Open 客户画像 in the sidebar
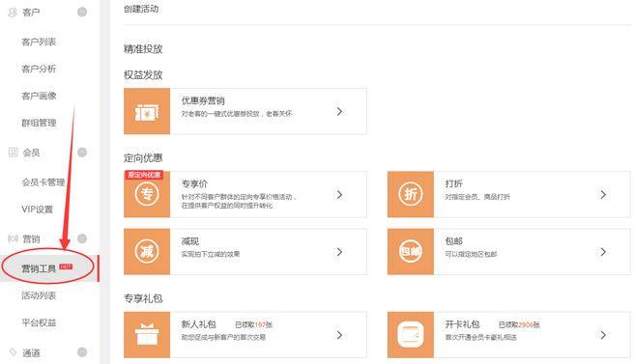 [39, 96]
